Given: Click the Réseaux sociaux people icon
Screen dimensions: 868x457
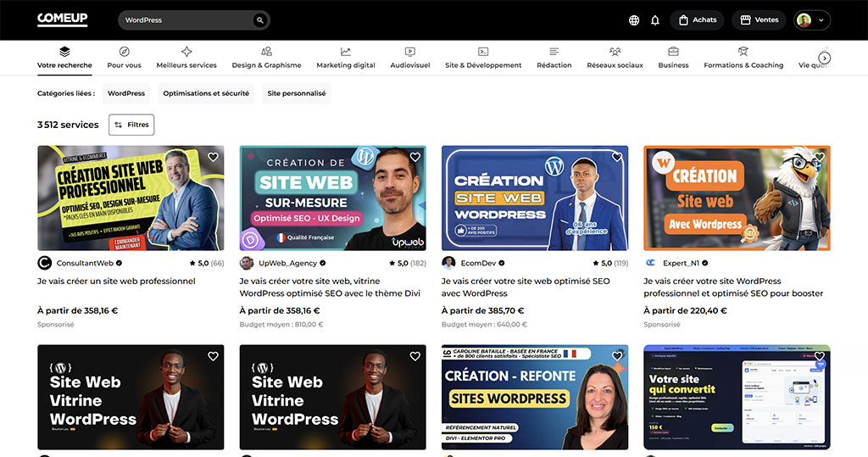Looking at the screenshot, I should [x=615, y=52].
